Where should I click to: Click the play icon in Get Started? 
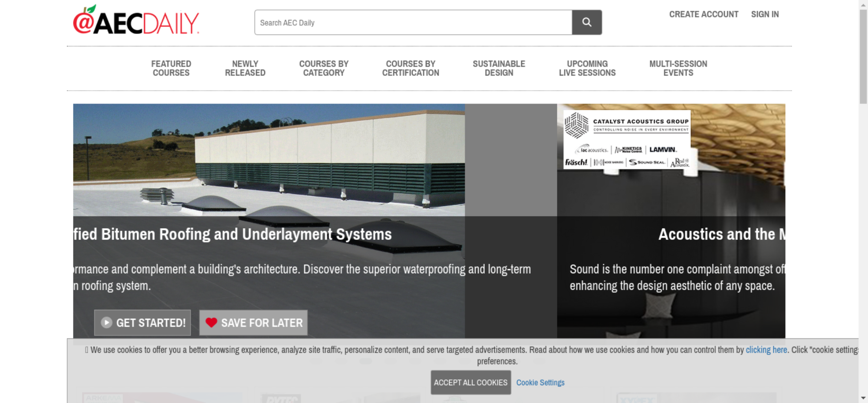click(106, 322)
